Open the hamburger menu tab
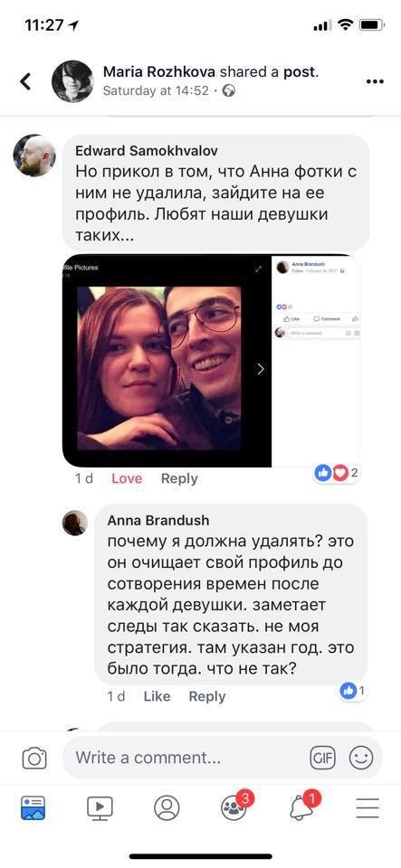 pyautogui.click(x=368, y=808)
